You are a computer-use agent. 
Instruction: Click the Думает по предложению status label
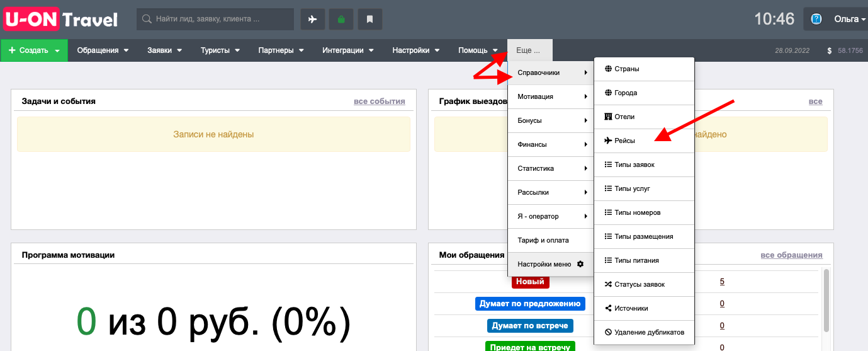(530, 304)
